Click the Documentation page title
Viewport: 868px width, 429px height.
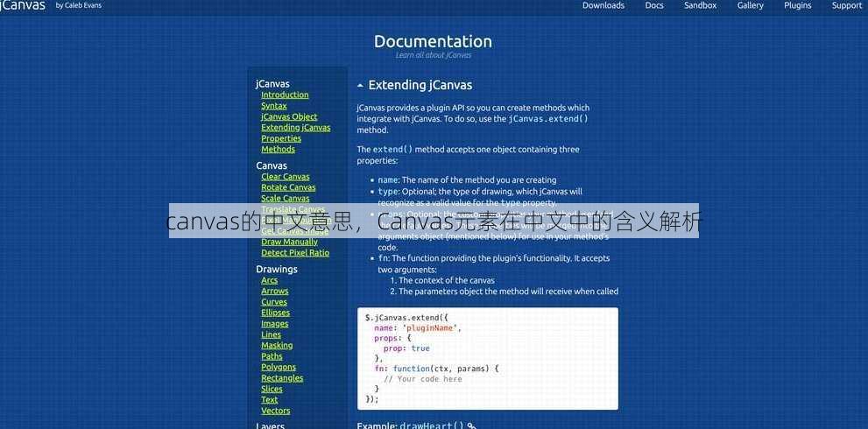(x=433, y=41)
